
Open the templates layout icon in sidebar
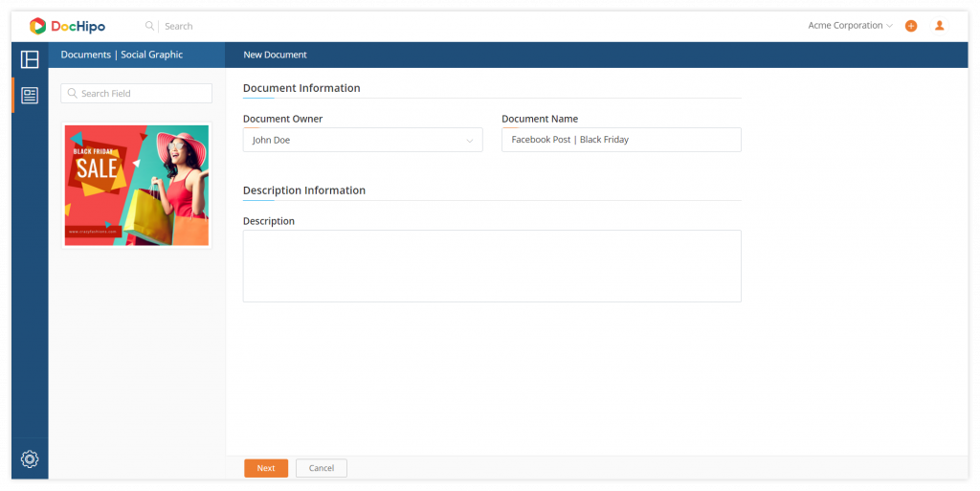(30, 58)
